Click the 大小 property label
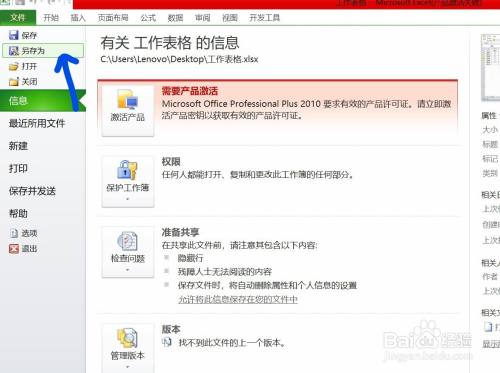Image resolution: width=500 pixels, height=373 pixels. coord(490,129)
